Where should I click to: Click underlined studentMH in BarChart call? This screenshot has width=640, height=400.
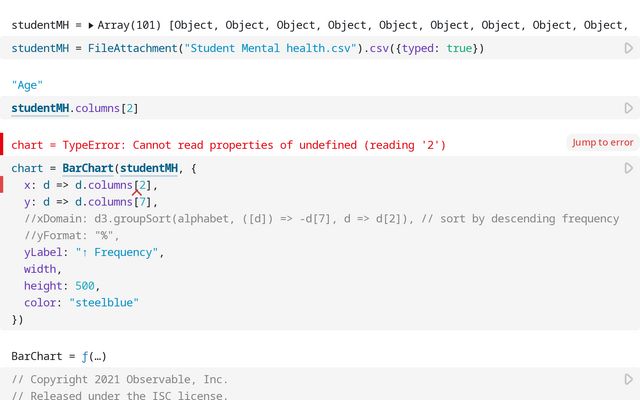point(149,168)
